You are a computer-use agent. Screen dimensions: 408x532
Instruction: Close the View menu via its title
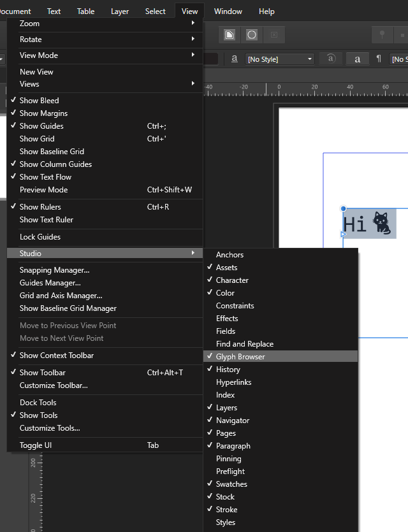click(x=189, y=11)
